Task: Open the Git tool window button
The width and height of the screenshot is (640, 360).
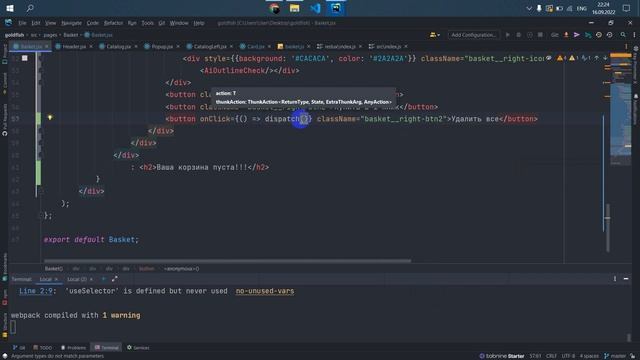Action: pos(19,348)
